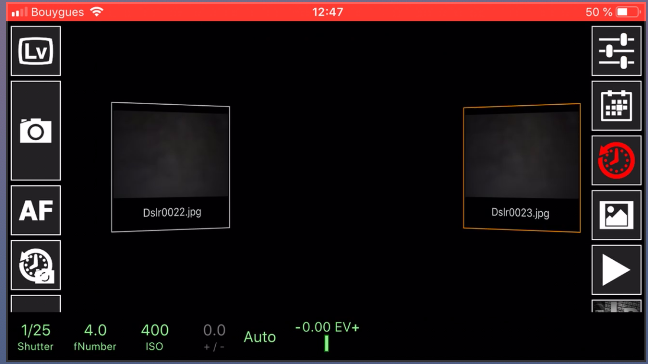Change the 4.0 fNumber aperture value
The height and width of the screenshot is (364, 648).
click(95, 337)
